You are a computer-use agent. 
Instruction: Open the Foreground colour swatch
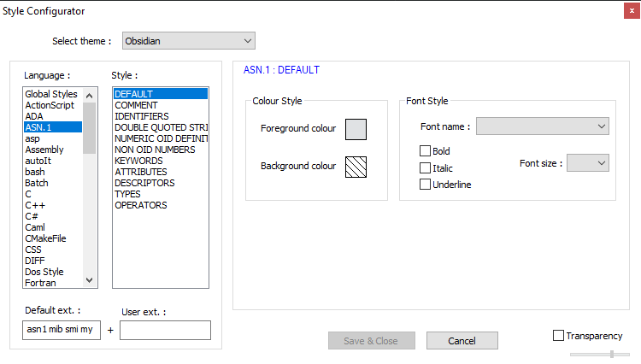pos(356,129)
